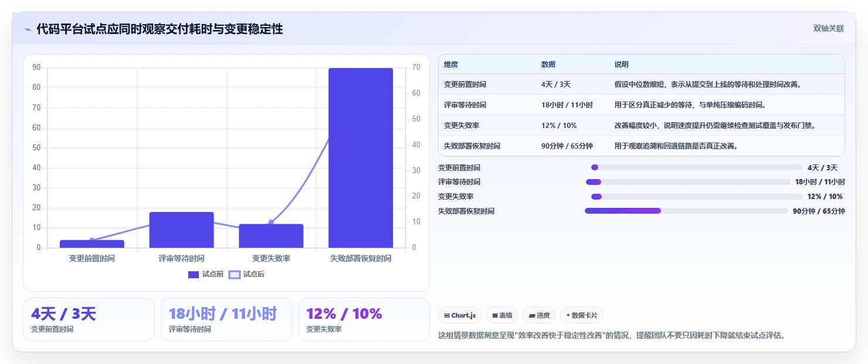
Task: Click the 双轴关联 label in header
Action: pos(828,29)
